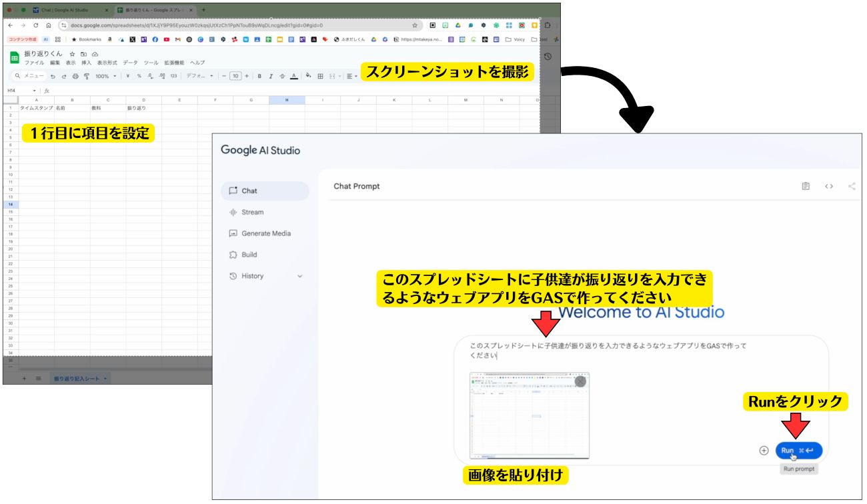
Task: Open the ヘルプ menu
Action: [x=197, y=63]
